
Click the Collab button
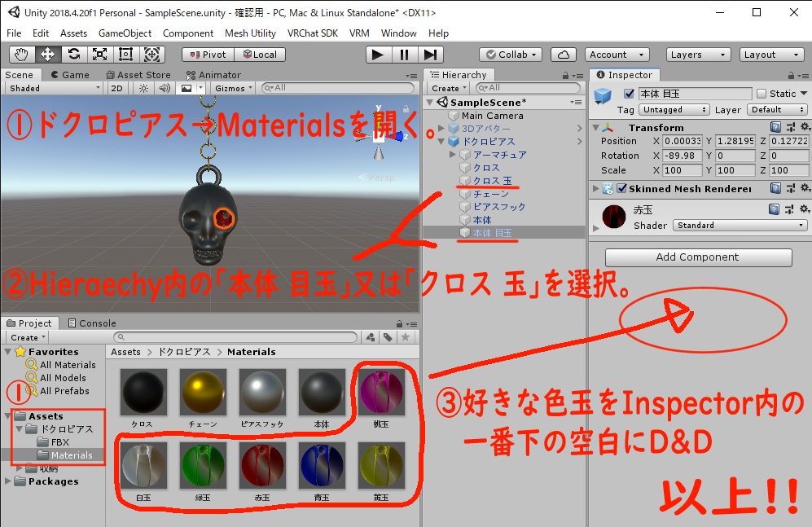(511, 54)
